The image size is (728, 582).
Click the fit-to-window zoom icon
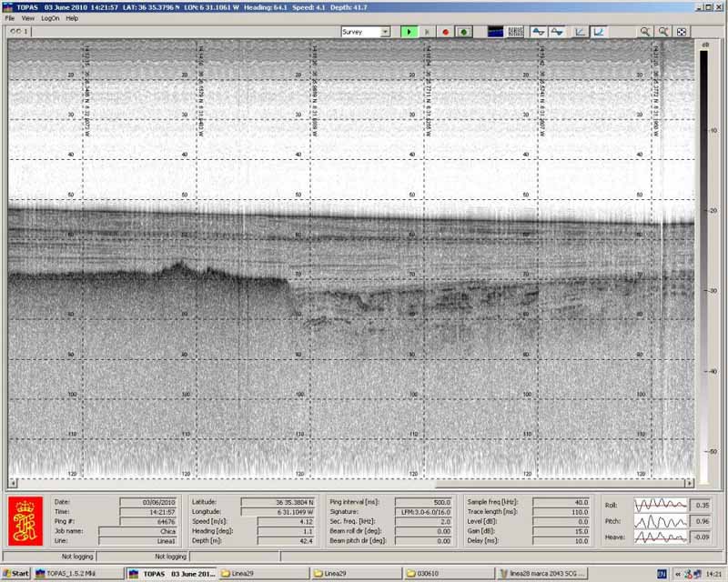(x=682, y=32)
